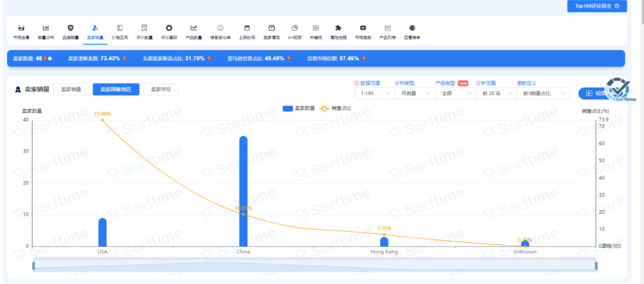Open the 分析范围 前20名 dropdown
The height and width of the screenshot is (284, 644).
(496, 93)
